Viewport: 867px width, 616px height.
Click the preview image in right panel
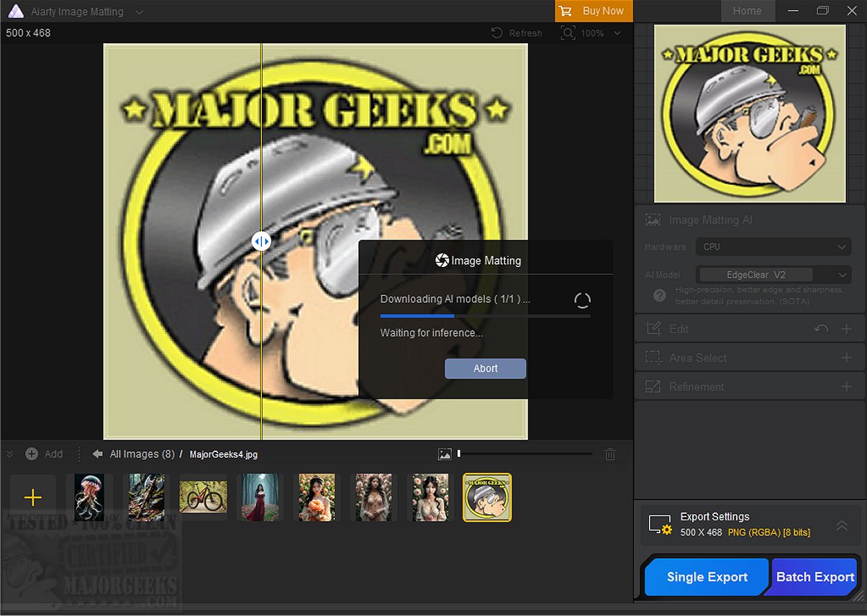click(750, 114)
